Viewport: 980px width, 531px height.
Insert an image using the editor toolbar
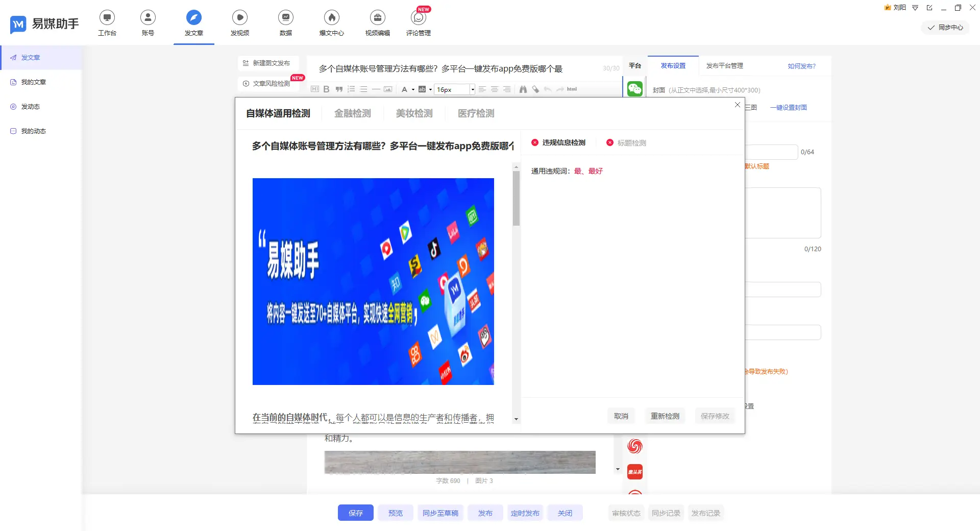(388, 89)
